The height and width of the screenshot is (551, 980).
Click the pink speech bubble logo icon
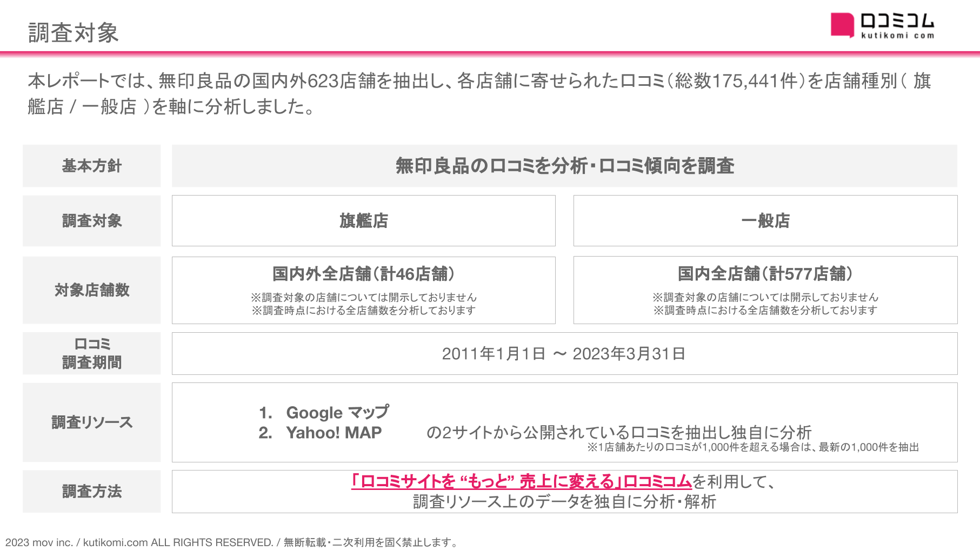[842, 25]
